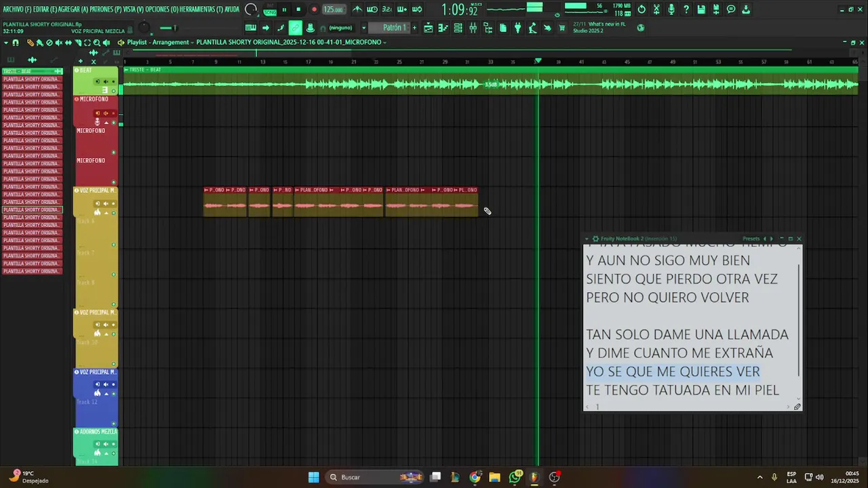The height and width of the screenshot is (488, 868).
Task: Open the Playlist view icon
Action: click(428, 28)
